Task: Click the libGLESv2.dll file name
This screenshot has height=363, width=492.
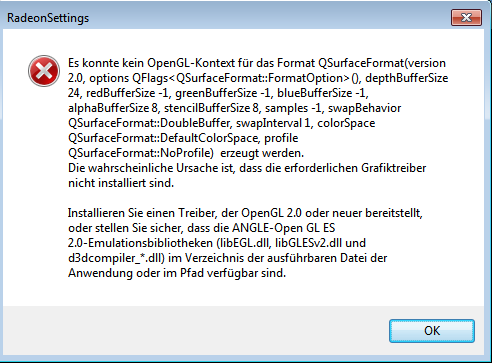Action: [308, 243]
